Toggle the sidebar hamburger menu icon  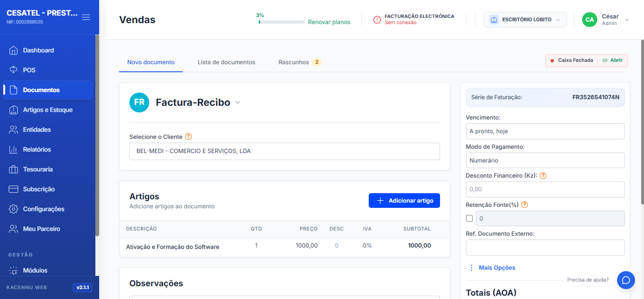pyautogui.click(x=86, y=17)
